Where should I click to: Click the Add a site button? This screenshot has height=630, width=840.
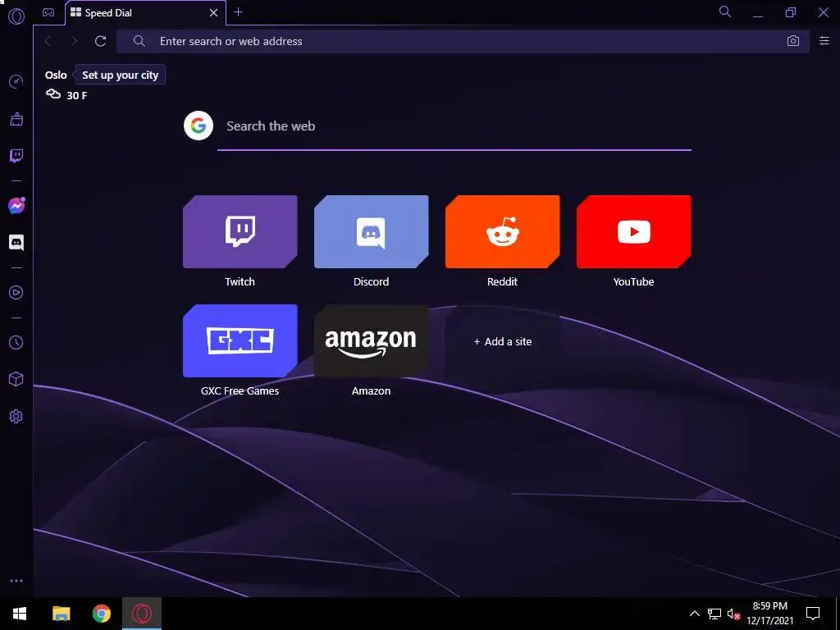pyautogui.click(x=503, y=341)
